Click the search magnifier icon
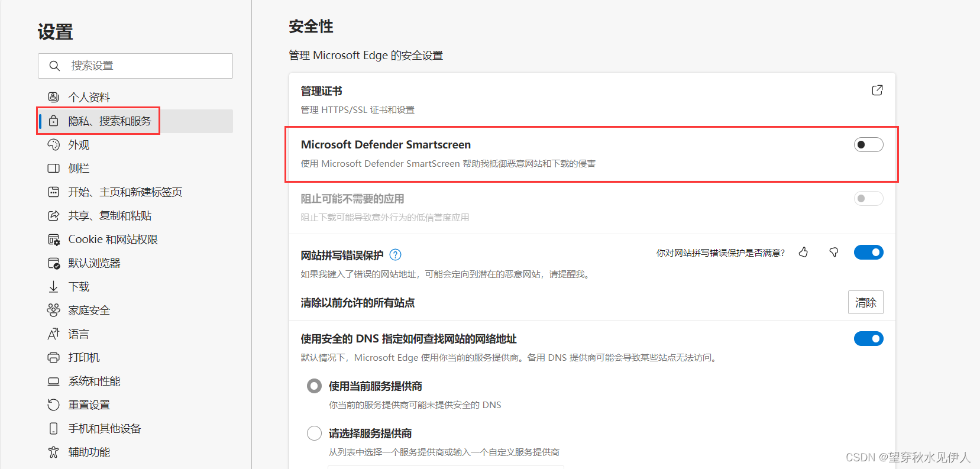Screen dimensions: 980x469 pos(54,66)
